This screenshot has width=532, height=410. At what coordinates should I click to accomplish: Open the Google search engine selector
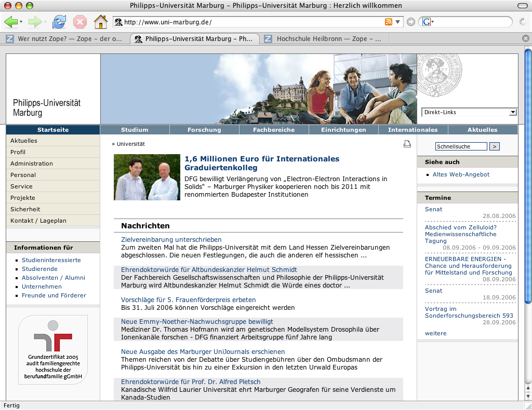click(428, 22)
